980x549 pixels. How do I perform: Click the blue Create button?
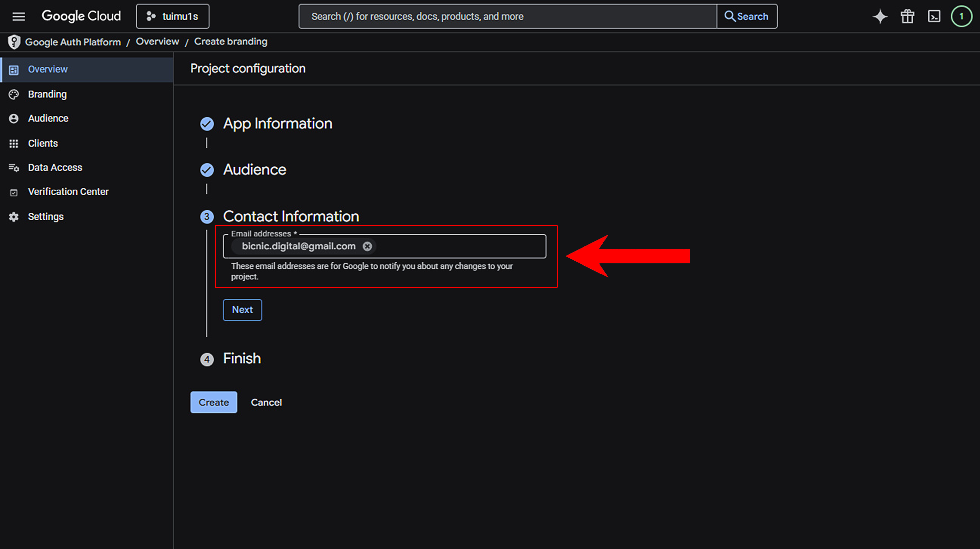213,402
